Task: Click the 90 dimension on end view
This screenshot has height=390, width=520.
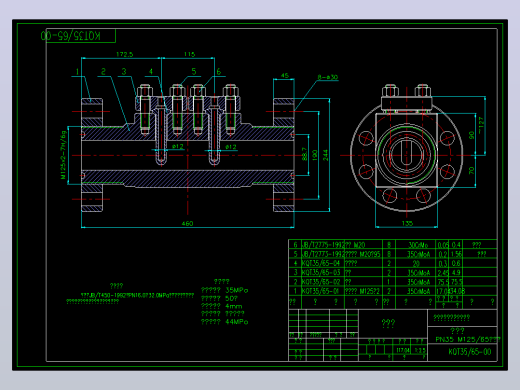Action: (471, 135)
